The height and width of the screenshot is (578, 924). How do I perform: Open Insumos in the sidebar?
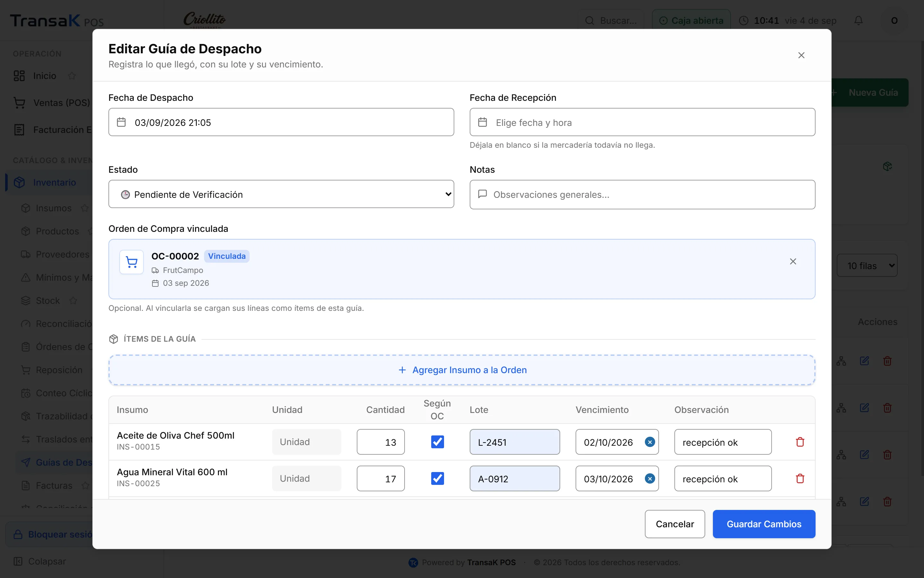point(54,208)
